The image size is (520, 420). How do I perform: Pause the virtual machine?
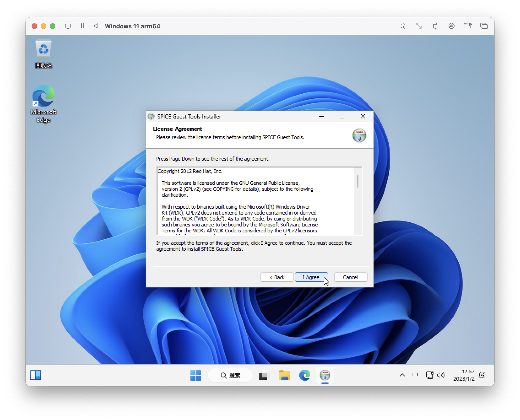82,26
